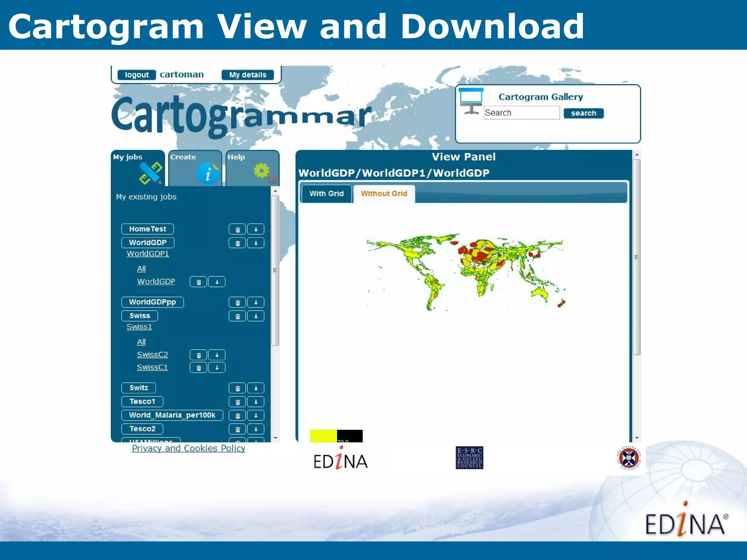
Task: Delete the WorldGDP cartogram link entry
Action: (198, 282)
